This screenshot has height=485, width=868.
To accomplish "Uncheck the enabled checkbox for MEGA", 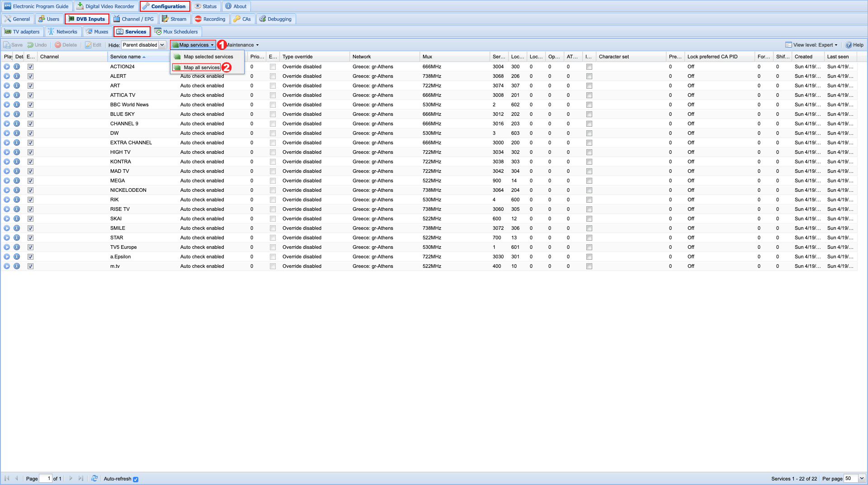I will coord(30,181).
